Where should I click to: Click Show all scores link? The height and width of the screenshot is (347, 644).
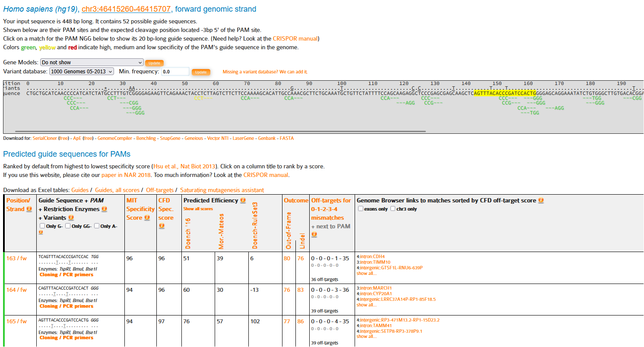point(198,209)
